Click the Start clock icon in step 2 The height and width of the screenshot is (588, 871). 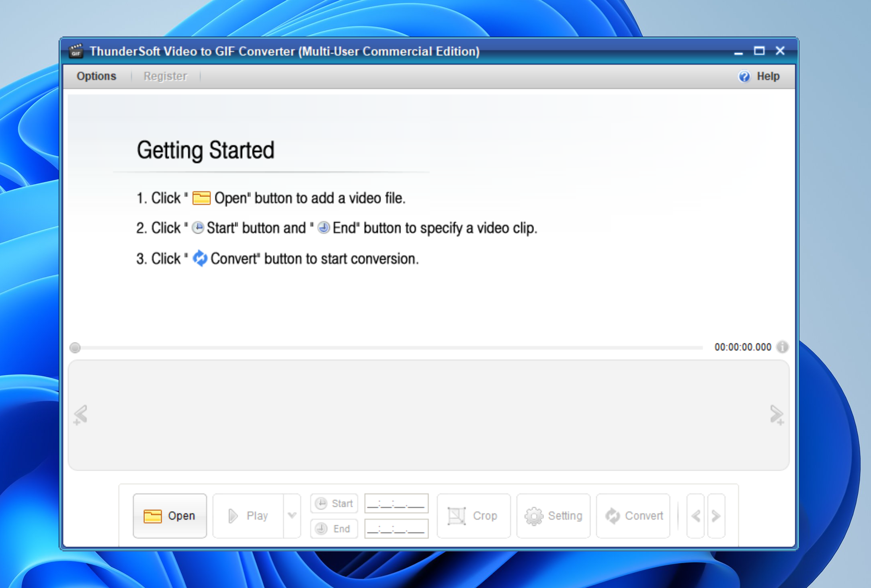pyautogui.click(x=197, y=228)
